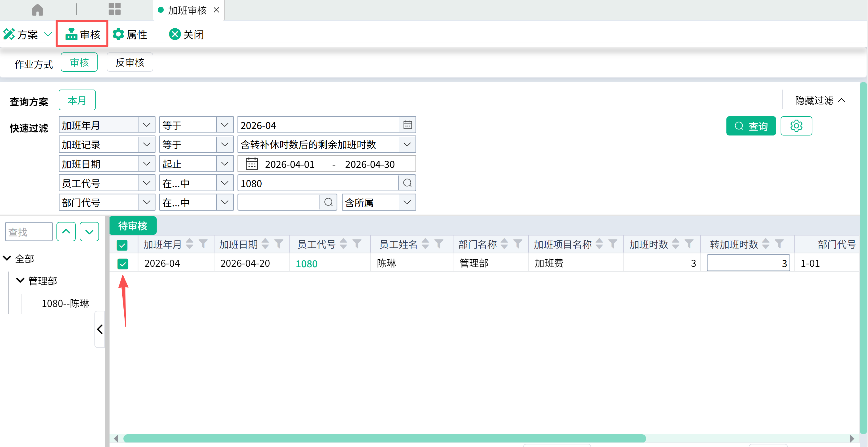
Task: Open the 方案 menu
Action: (27, 34)
